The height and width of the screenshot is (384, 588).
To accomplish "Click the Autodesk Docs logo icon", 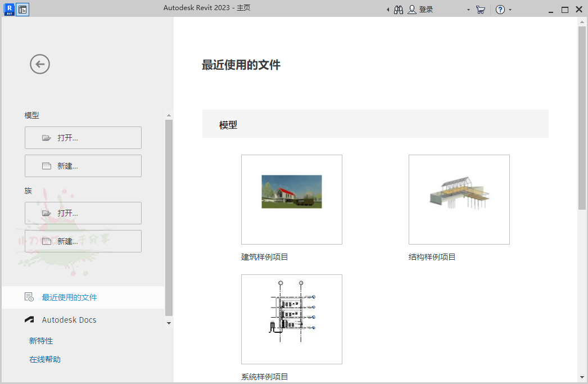I will (29, 319).
